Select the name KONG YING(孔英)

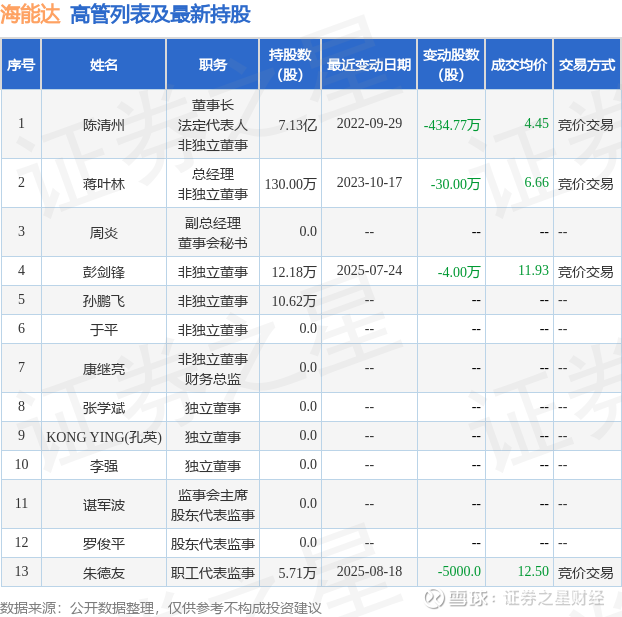coord(104,437)
